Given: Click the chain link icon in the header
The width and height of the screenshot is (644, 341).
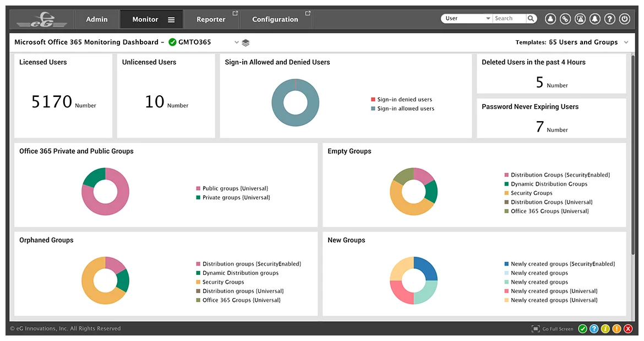Looking at the screenshot, I should [x=565, y=19].
